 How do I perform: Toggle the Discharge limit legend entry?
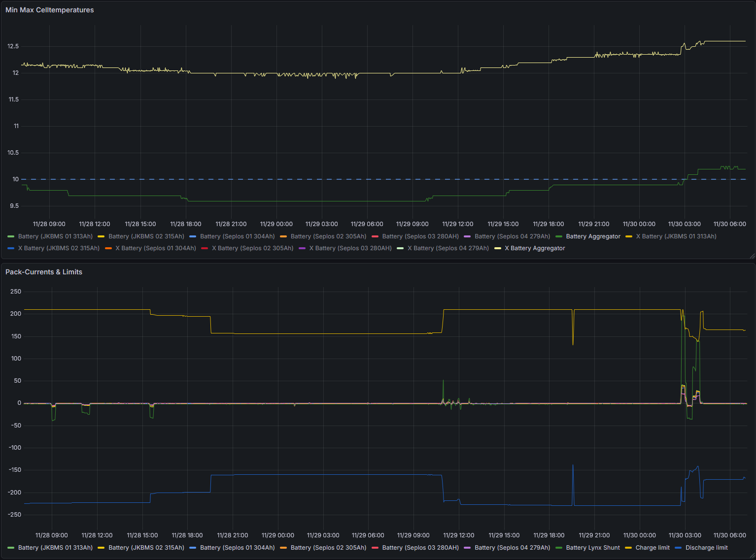click(706, 548)
